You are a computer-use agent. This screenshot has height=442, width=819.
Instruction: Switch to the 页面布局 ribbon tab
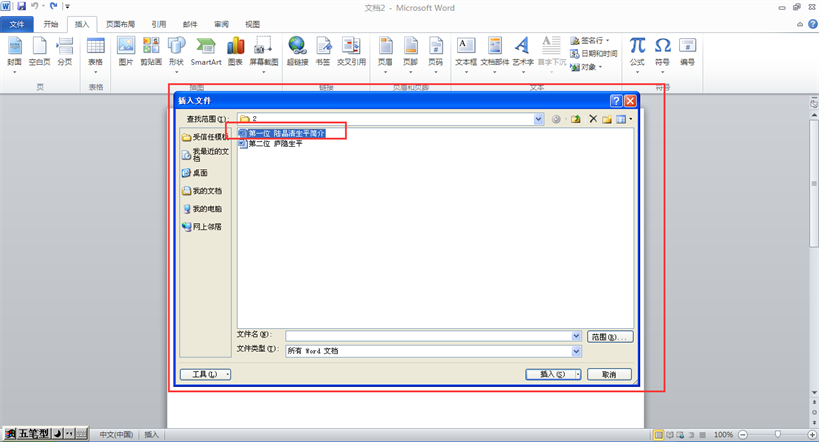[x=120, y=23]
